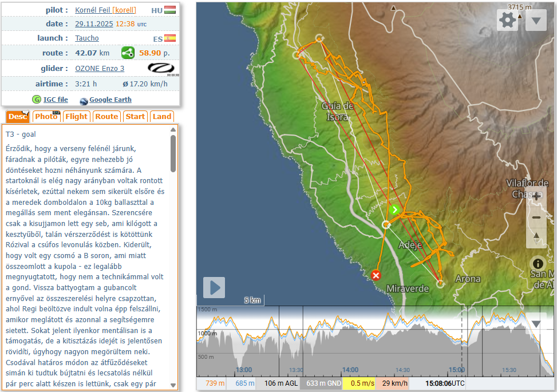Click the description scrollbar thumb
The height and width of the screenshot is (392, 557).
click(173, 153)
